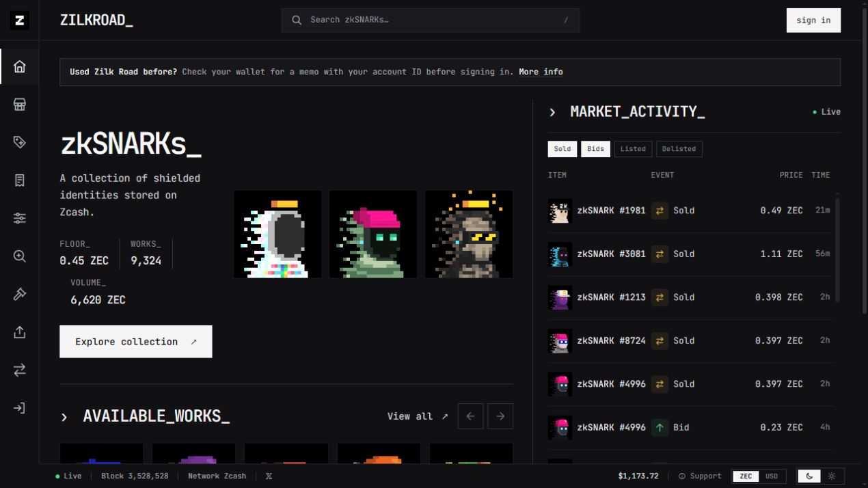Screen dimensions: 868x488
Task: Focus the Search zkSNARKs input field
Action: (x=431, y=21)
